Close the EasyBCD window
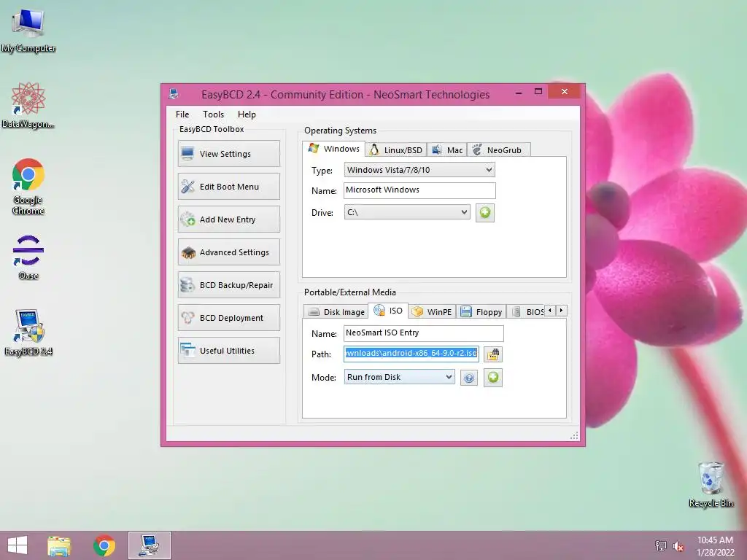The height and width of the screenshot is (560, 747). pyautogui.click(x=565, y=91)
